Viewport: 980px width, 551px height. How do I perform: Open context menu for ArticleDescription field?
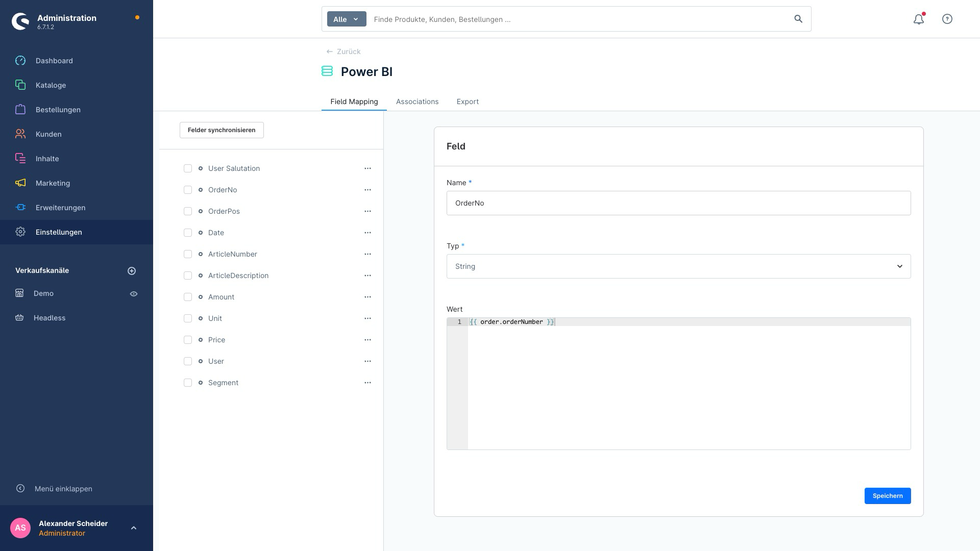click(x=367, y=275)
